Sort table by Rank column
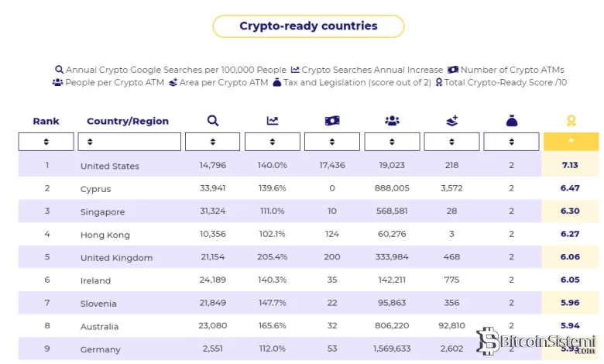Image resolution: width=604 pixels, height=364 pixels. coord(46,142)
